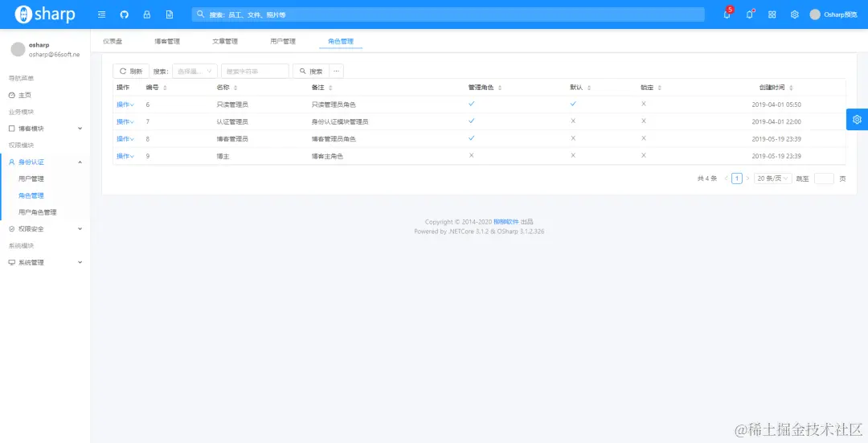The width and height of the screenshot is (868, 443).
Task: Click the Osharp logo
Action: [x=45, y=14]
